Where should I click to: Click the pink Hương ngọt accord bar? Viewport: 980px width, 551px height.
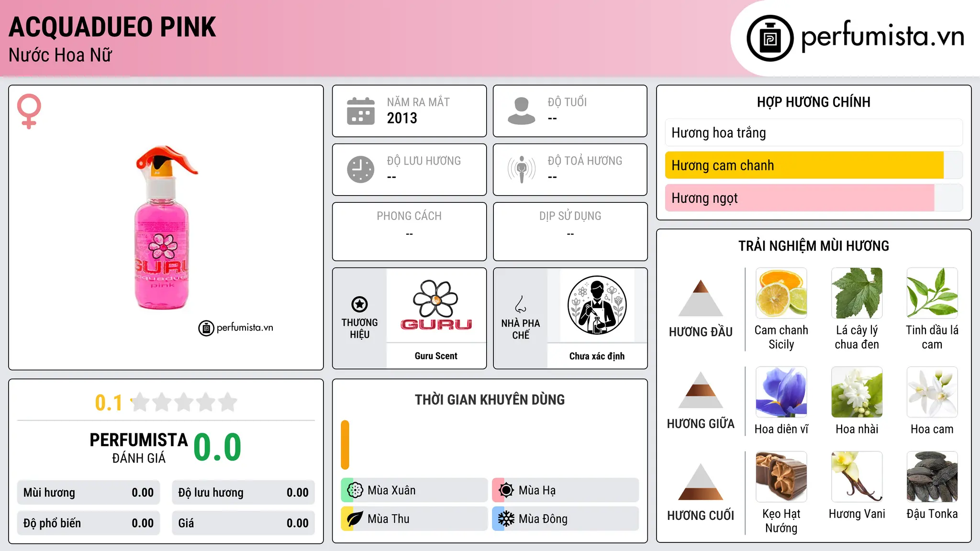click(x=814, y=198)
